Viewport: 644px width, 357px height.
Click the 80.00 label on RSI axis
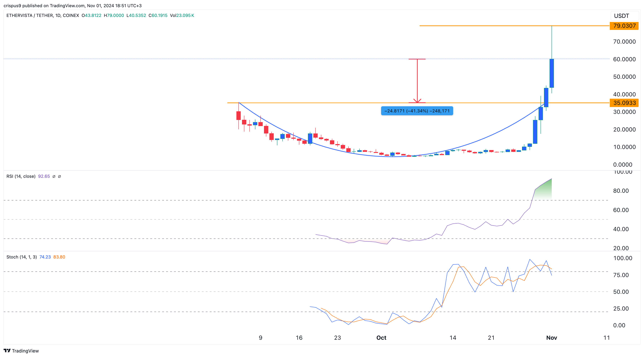tap(621, 191)
